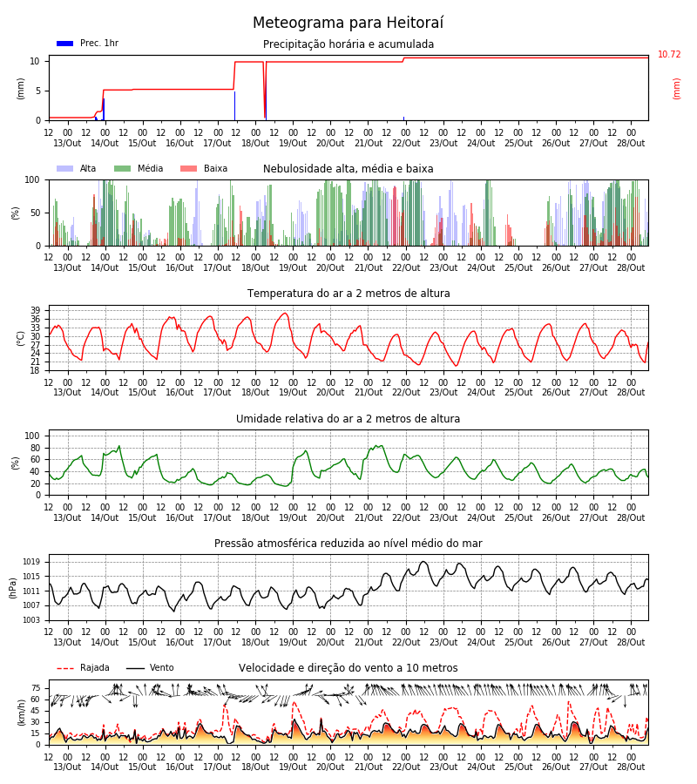Click the black Vento legend line
The image size is (697, 784).
point(135,668)
